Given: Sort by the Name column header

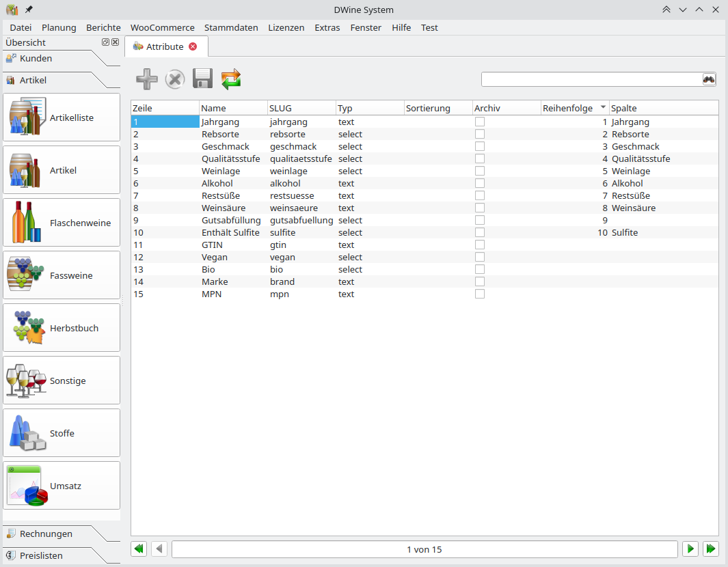Looking at the screenshot, I should click(233, 108).
